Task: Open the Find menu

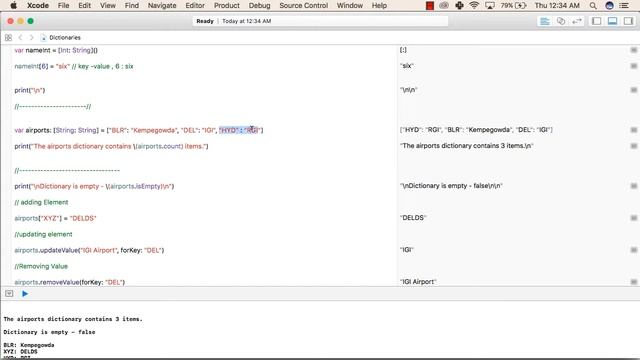Action: tap(131, 5)
